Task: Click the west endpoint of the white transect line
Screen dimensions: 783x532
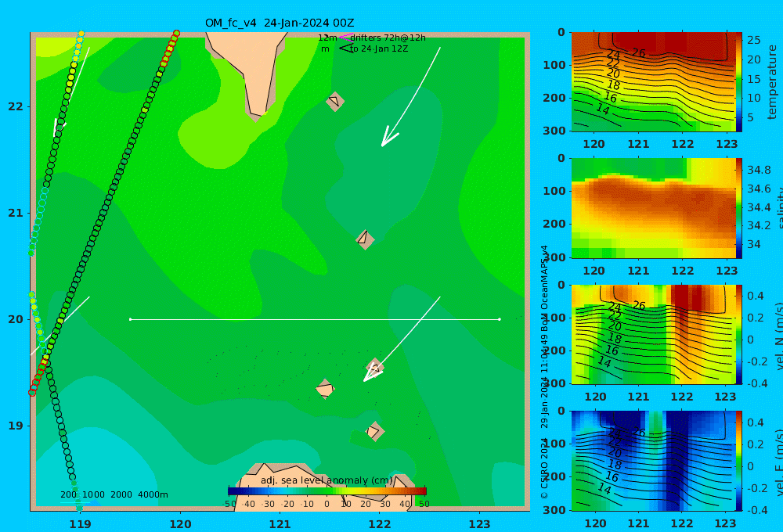Action: pyautogui.click(x=130, y=319)
